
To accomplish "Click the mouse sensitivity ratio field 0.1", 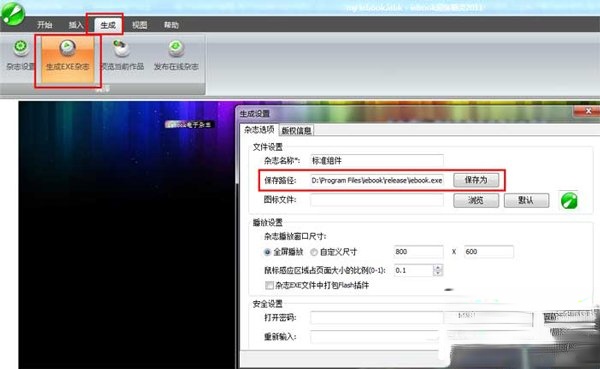I will coord(414,270).
